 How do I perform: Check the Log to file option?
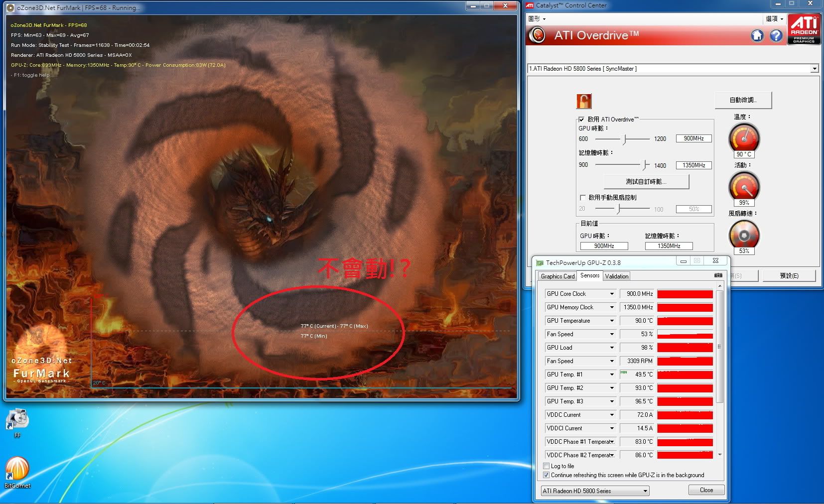[546, 466]
